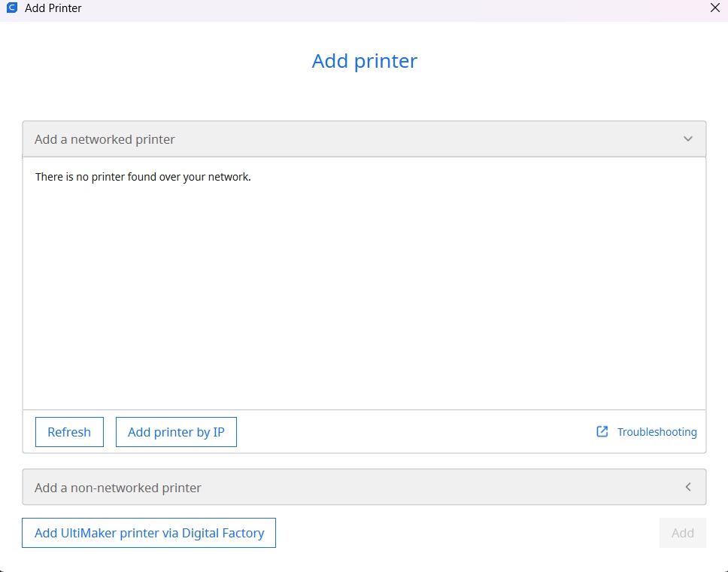Viewport: 728px width, 572px height.
Task: Click the Troubleshooting external-link icon
Action: point(602,432)
